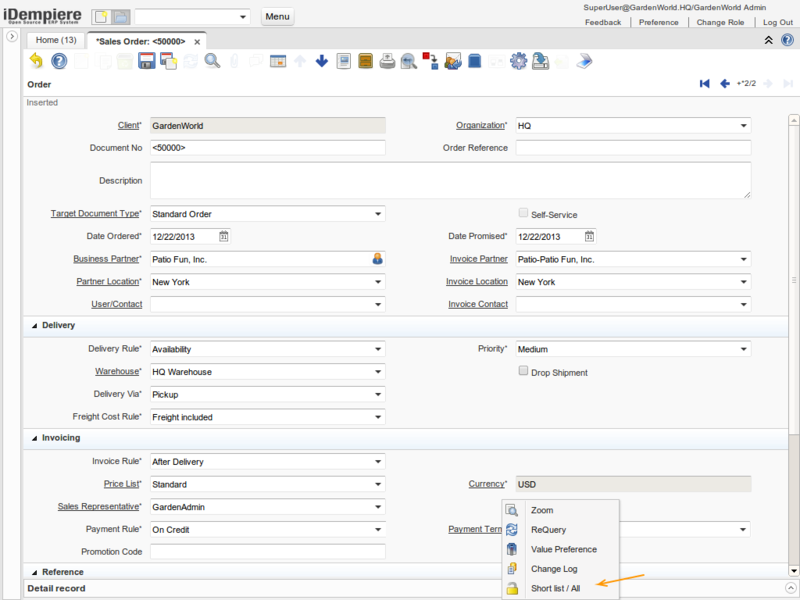Collapse the Delivery section
Screen dimensions: 800x600
(36, 325)
